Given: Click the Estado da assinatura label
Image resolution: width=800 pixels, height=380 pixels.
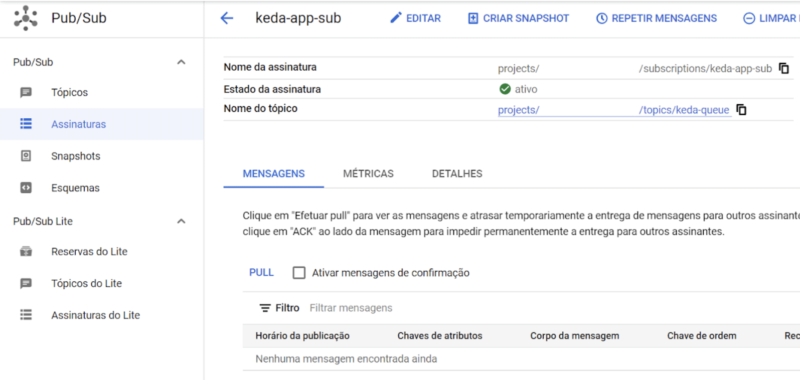Looking at the screenshot, I should click(272, 89).
